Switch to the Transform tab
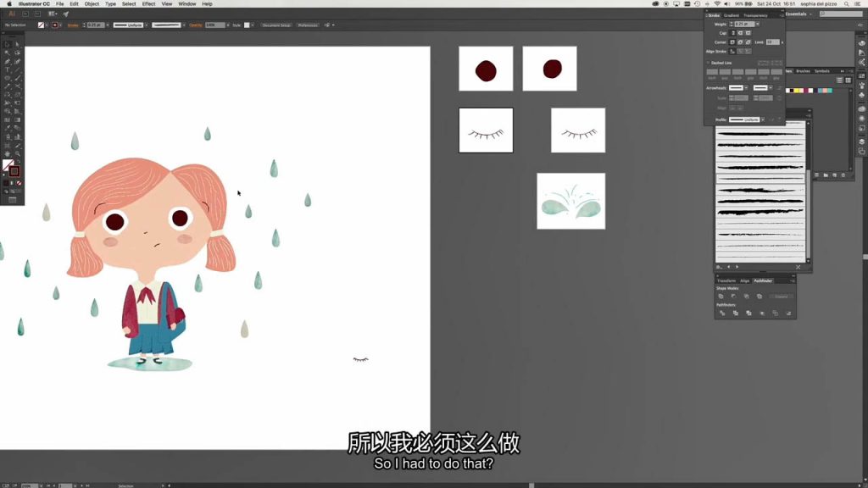Screen dimensions: 868x488 point(726,281)
